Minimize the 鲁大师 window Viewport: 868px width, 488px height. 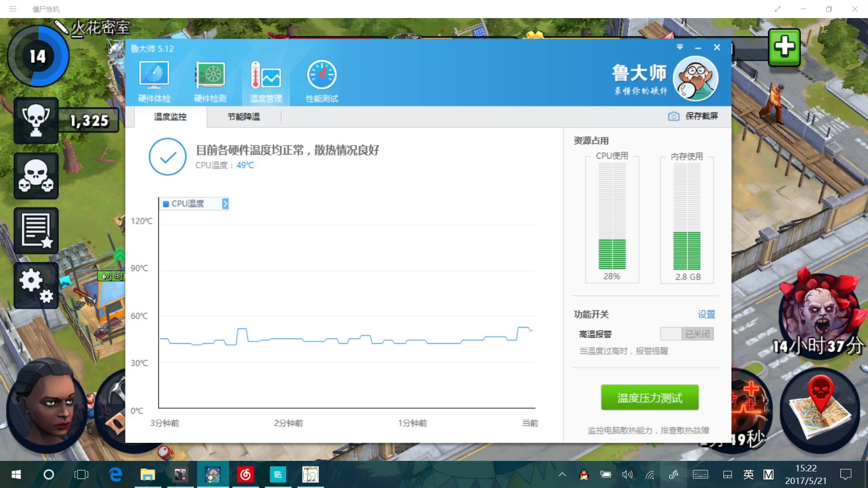coord(698,47)
